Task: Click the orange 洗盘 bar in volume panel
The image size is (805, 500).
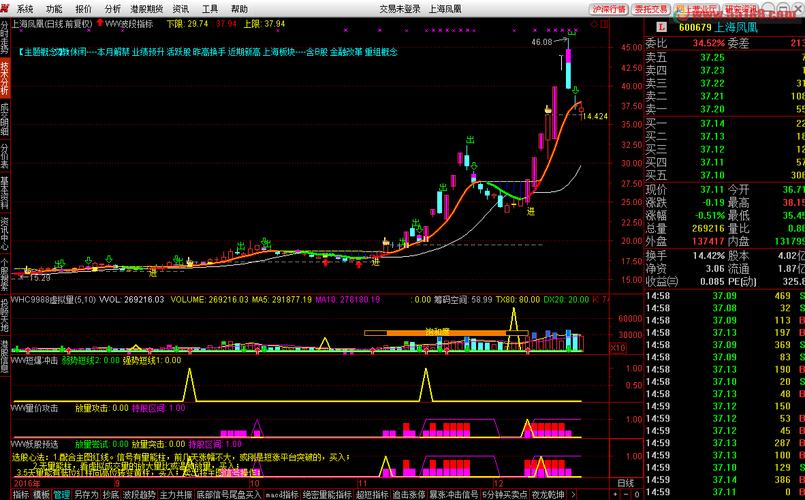Action: point(435,331)
